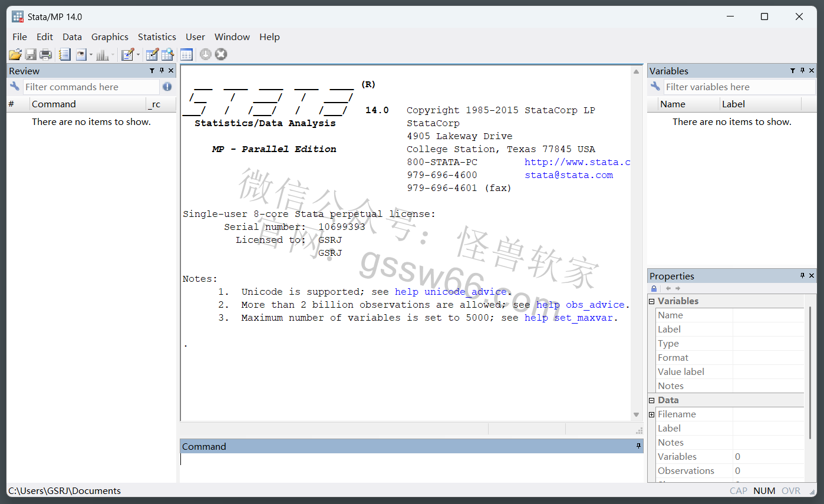Open the User menu
This screenshot has width=824, height=504.
point(195,37)
